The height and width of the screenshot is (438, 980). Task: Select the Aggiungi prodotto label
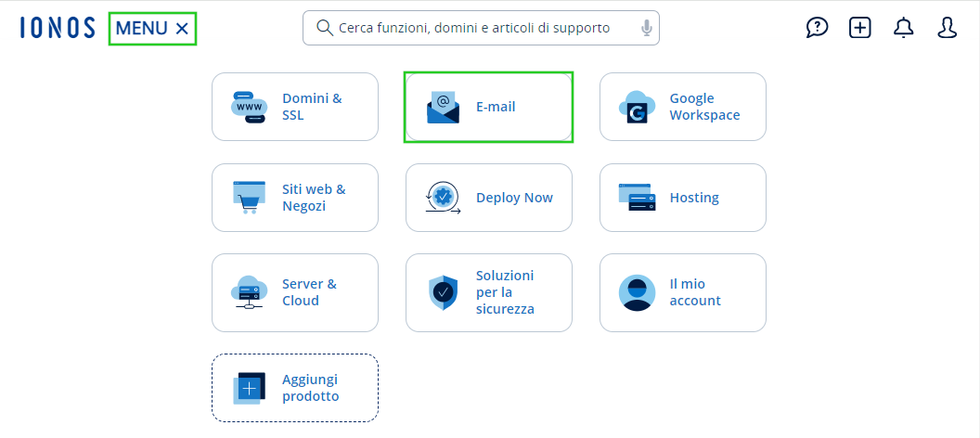(x=311, y=388)
